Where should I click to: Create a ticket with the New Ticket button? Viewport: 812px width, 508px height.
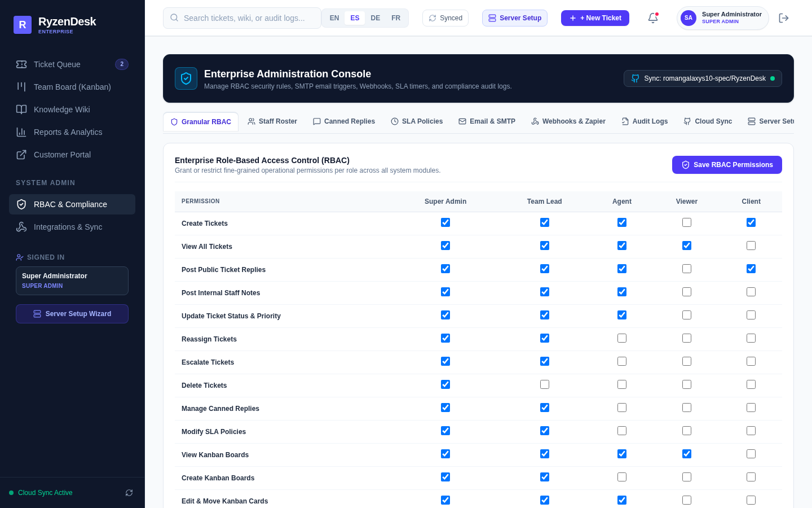pyautogui.click(x=595, y=18)
